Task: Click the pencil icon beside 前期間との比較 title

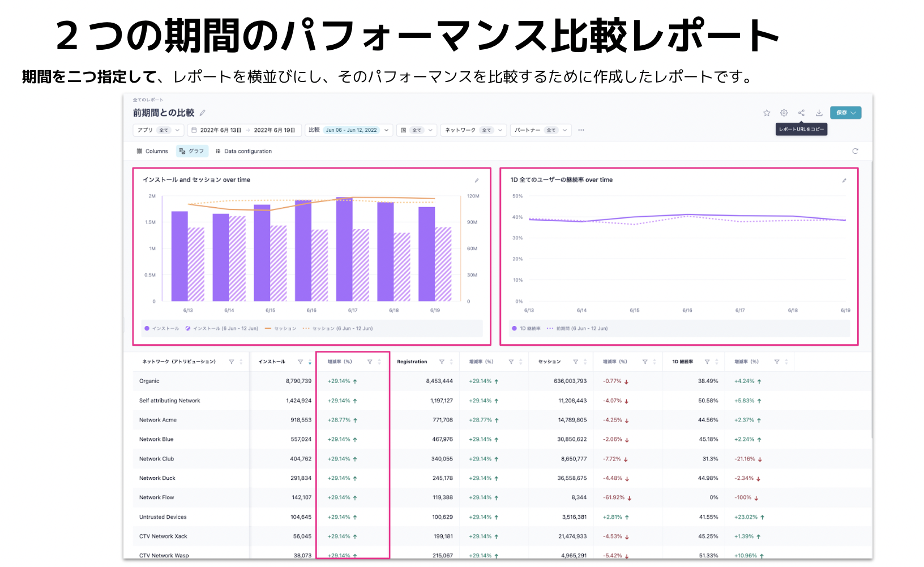Action: tap(202, 113)
